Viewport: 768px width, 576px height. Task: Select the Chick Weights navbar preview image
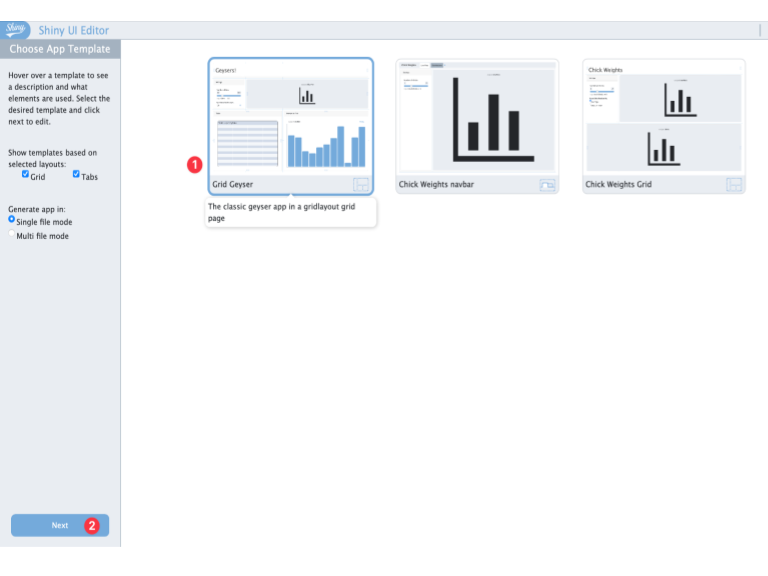pos(477,117)
